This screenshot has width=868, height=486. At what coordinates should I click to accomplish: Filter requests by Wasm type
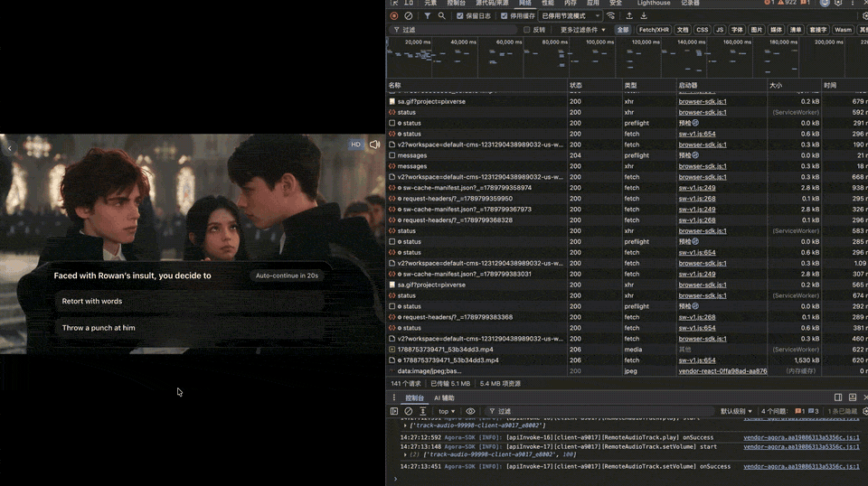[843, 30]
